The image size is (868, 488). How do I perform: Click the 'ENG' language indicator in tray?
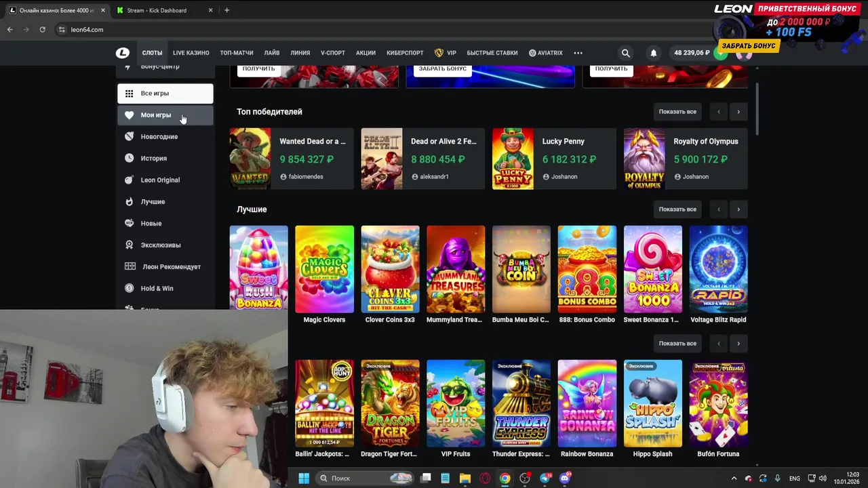(x=795, y=479)
